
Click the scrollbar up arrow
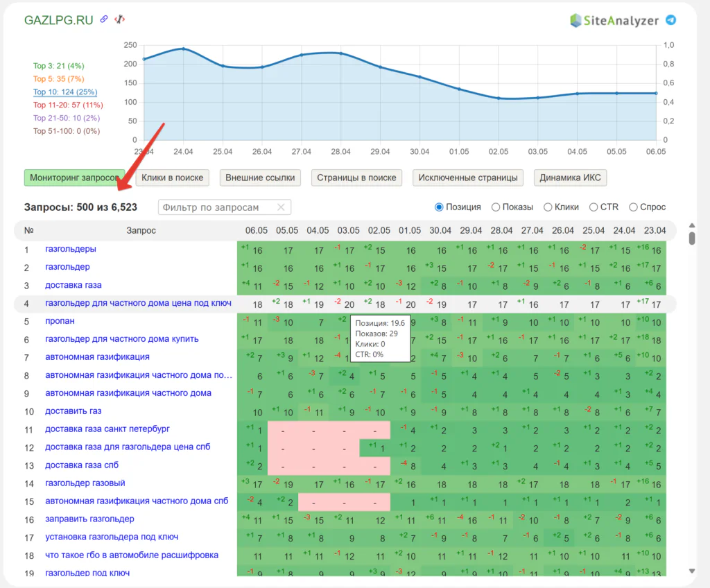[x=692, y=225]
